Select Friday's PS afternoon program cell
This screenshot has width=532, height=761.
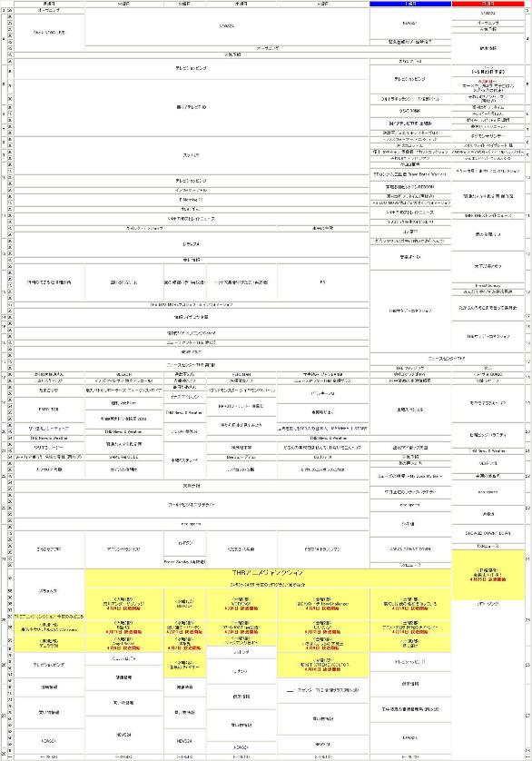click(x=323, y=282)
